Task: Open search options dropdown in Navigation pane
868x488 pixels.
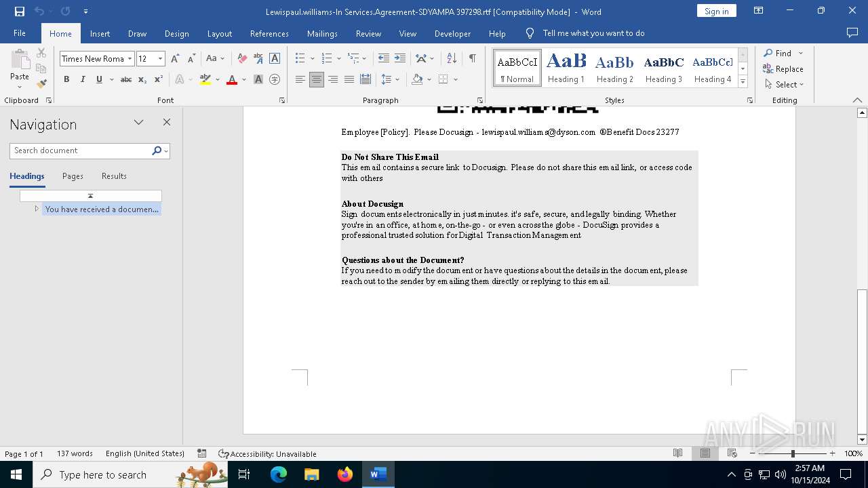Action: pos(166,150)
